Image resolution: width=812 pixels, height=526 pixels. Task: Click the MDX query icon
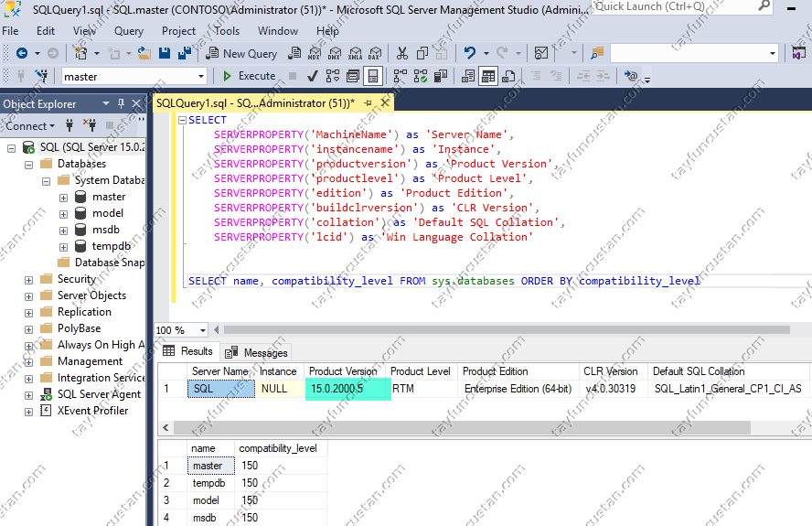[315, 53]
